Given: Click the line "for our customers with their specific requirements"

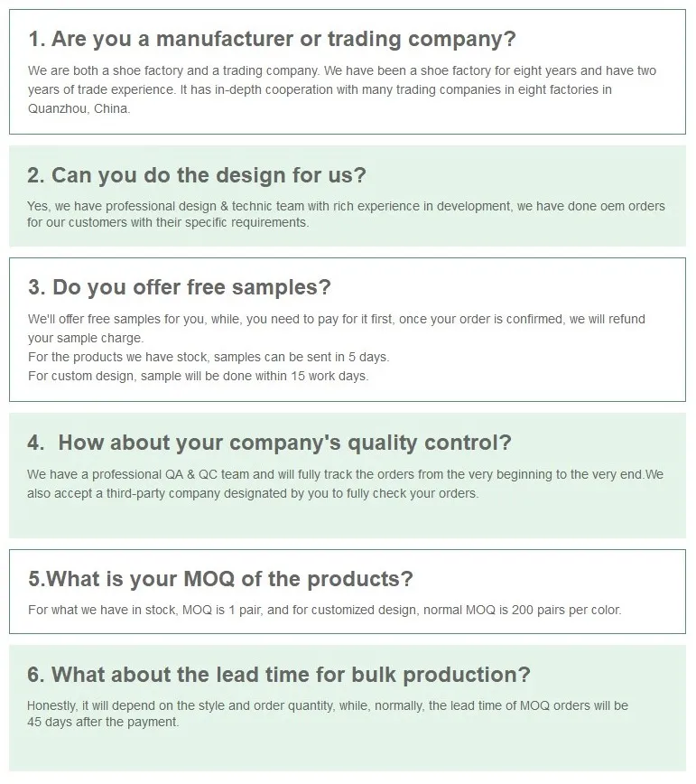Looking at the screenshot, I should (168, 222).
